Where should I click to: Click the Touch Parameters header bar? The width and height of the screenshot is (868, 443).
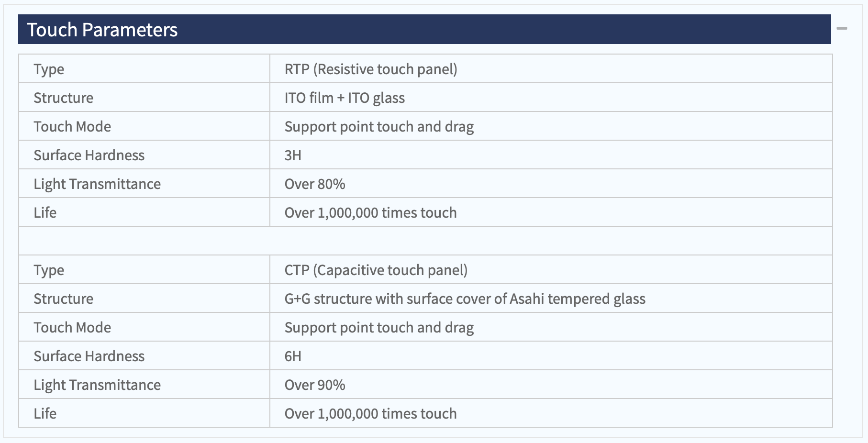(424, 29)
